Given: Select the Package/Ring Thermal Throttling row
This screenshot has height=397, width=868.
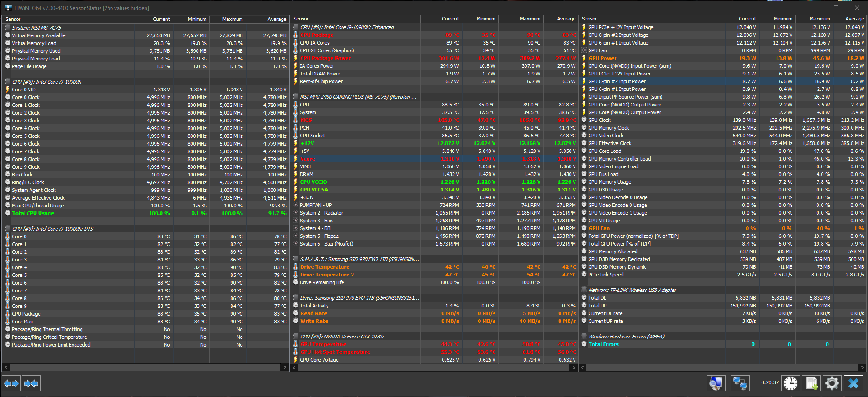Looking at the screenshot, I should click(x=146, y=329).
